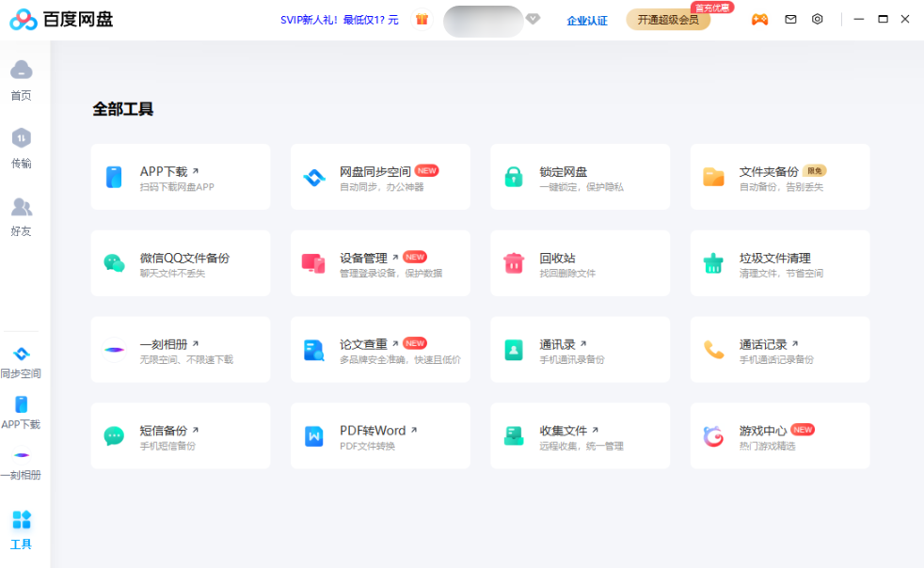Screen dimensions: 924x568
Task: Click the 微信QQ文件备份 chat bubble icon
Action: tap(114, 262)
